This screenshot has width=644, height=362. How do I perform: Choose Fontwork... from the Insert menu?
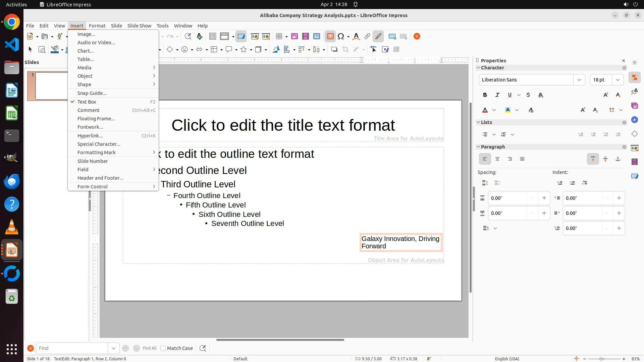coord(90,127)
